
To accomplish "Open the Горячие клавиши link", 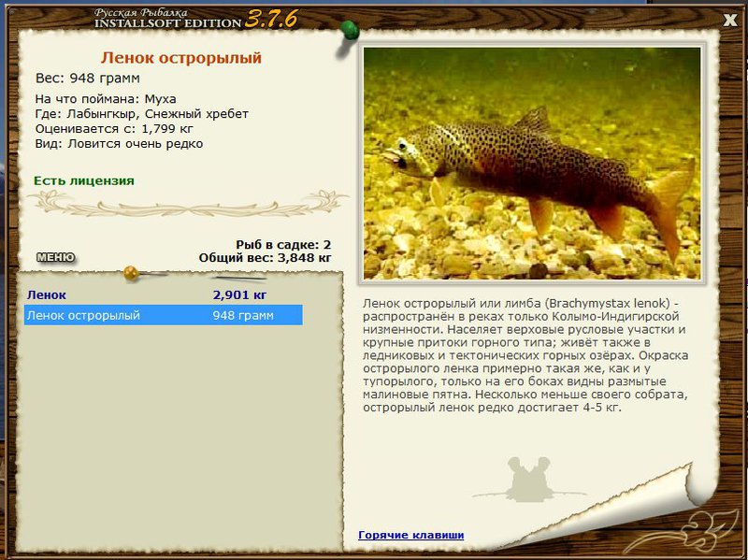I will pyautogui.click(x=410, y=535).
